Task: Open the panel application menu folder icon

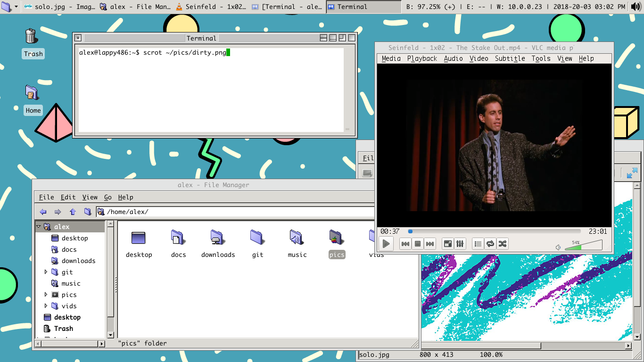Action: coord(7,7)
